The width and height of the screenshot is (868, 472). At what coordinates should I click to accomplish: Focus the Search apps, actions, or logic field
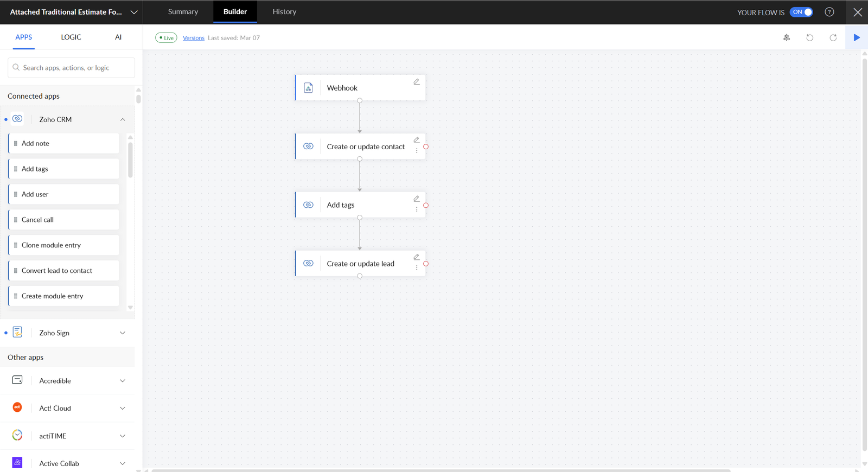[x=71, y=68]
